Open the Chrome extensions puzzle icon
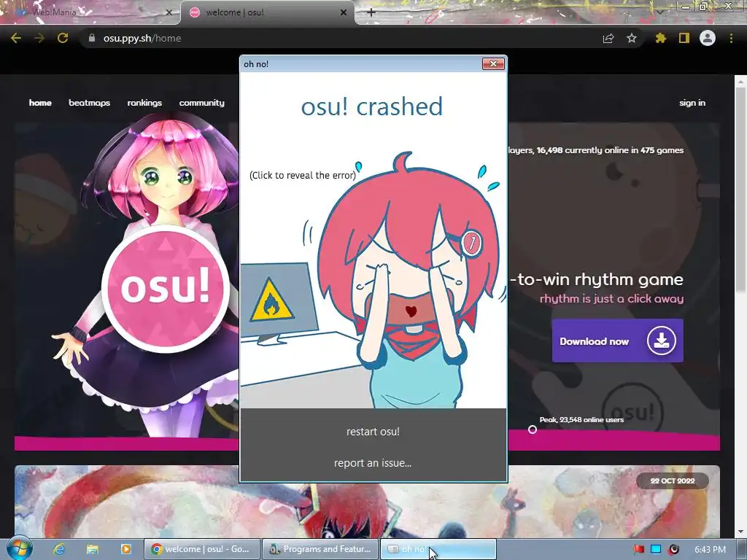Viewport: 747px width, 560px height. click(660, 38)
